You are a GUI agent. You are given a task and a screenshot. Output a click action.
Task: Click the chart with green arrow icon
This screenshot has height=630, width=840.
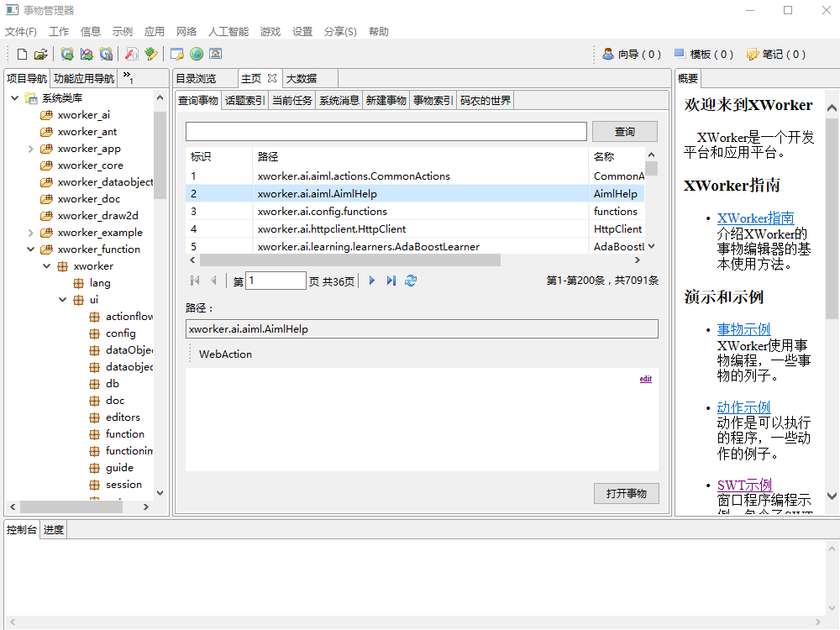(x=87, y=54)
